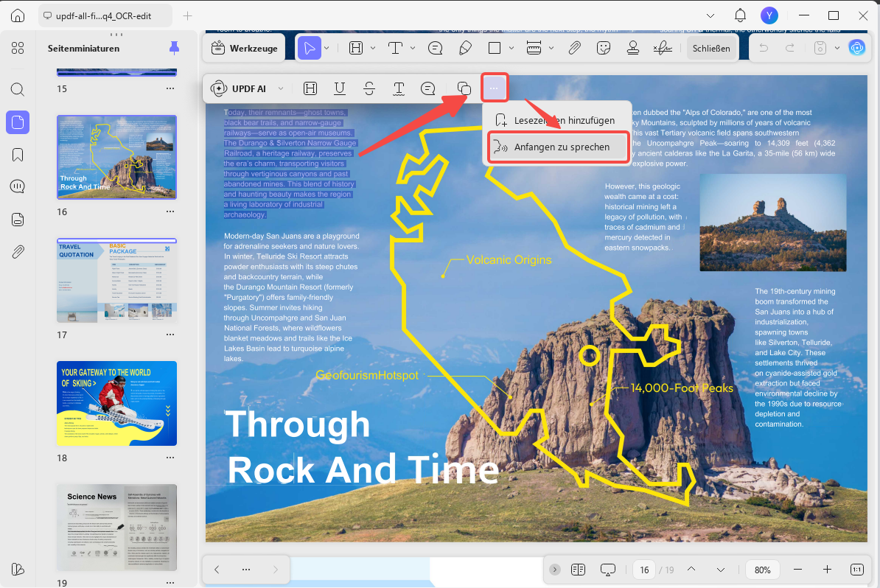Go to the previous page arrow
880x588 pixels.
691,570
